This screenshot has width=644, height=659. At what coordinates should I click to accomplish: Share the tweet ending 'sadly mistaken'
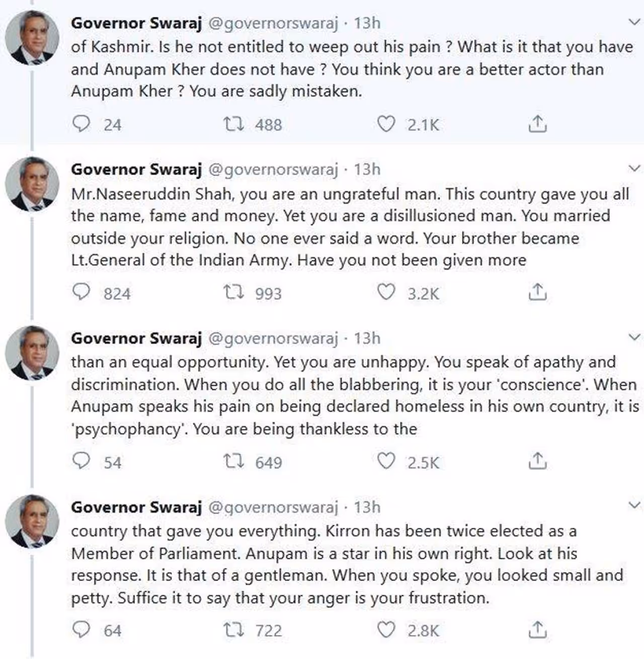537,124
